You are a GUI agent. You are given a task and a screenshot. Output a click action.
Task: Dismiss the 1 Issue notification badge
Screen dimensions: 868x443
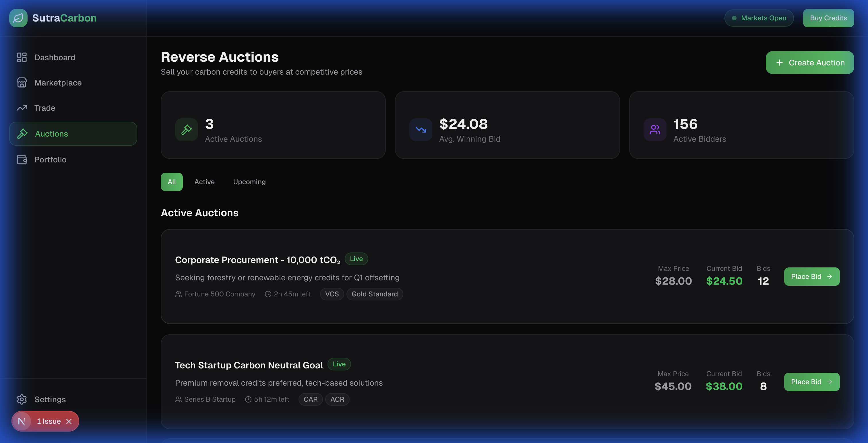69,421
